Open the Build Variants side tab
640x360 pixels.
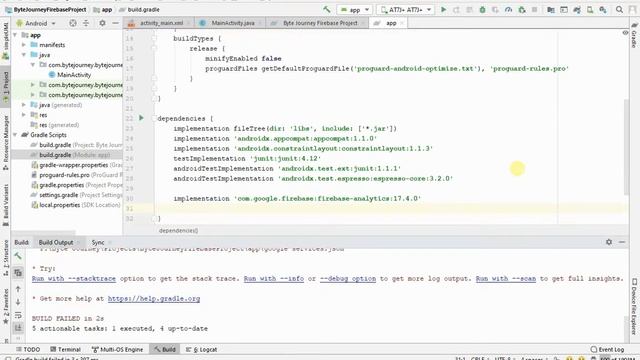pos(5,204)
